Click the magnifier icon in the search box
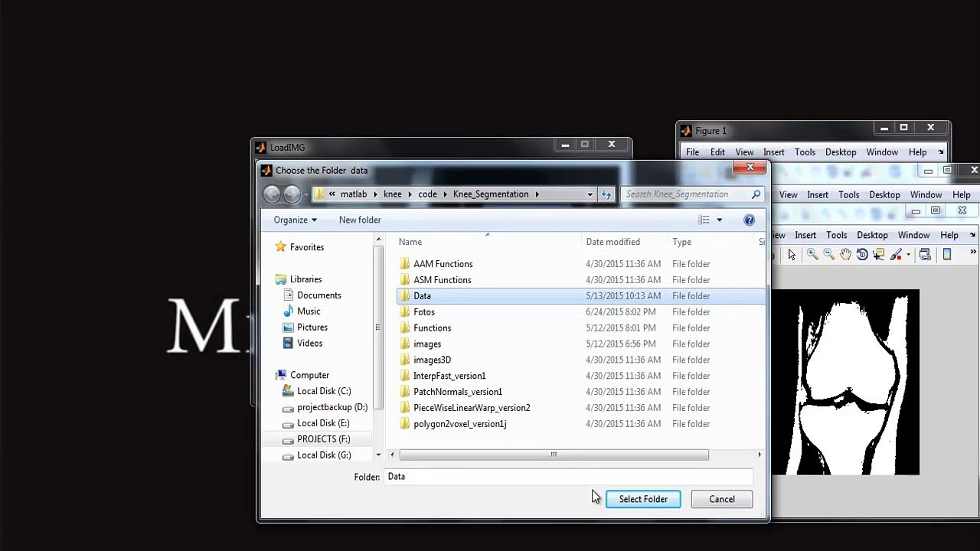Viewport: 980px width, 551px height. pos(756,194)
